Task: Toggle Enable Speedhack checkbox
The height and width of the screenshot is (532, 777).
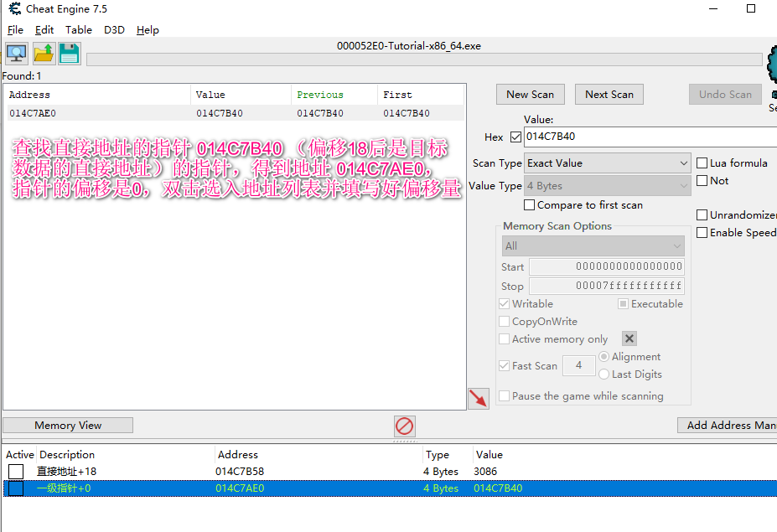Action: tap(702, 233)
